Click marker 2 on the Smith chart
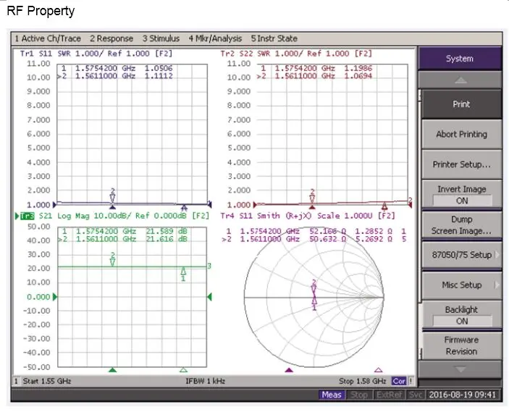The image size is (509, 420). pos(314,289)
